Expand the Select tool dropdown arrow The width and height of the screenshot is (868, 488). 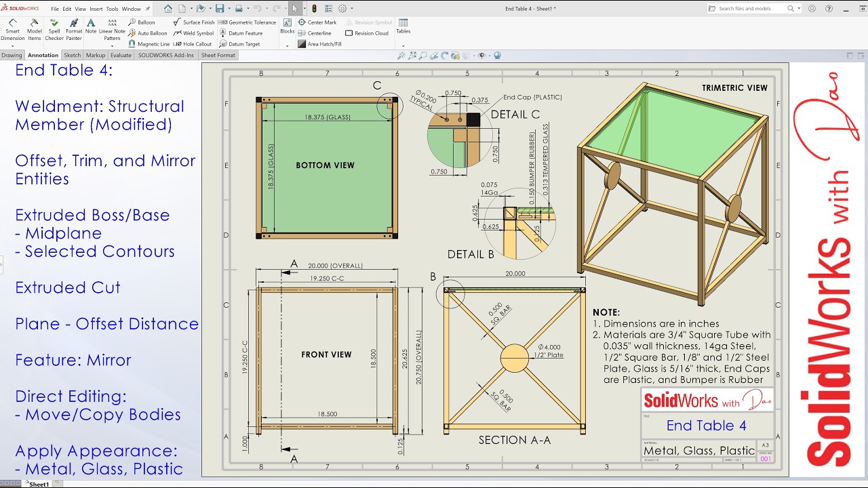tap(304, 9)
